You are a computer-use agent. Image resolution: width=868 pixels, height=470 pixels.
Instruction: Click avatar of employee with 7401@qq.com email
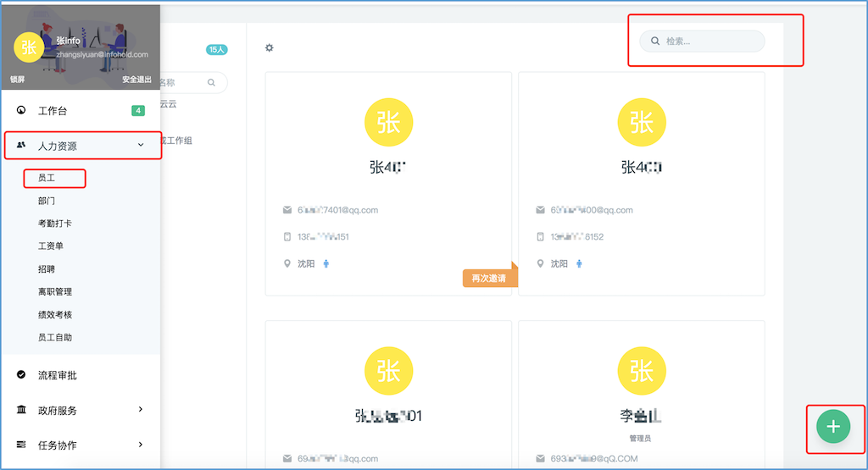[x=388, y=122]
